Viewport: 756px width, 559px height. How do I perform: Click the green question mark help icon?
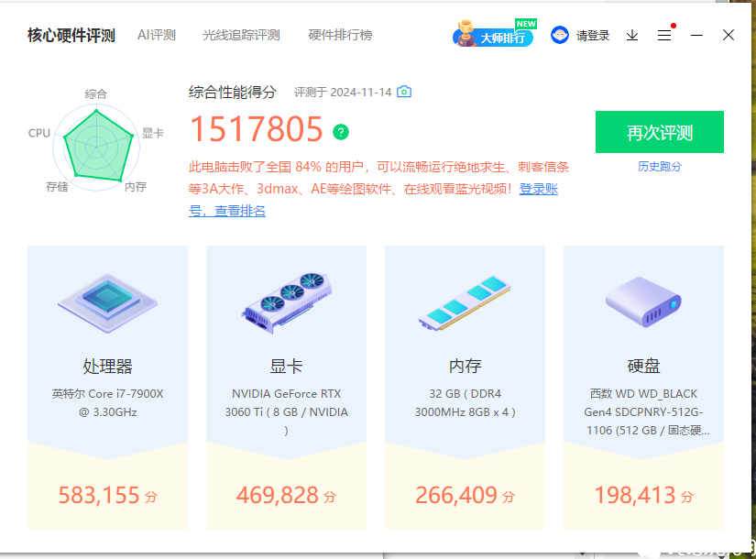[341, 132]
